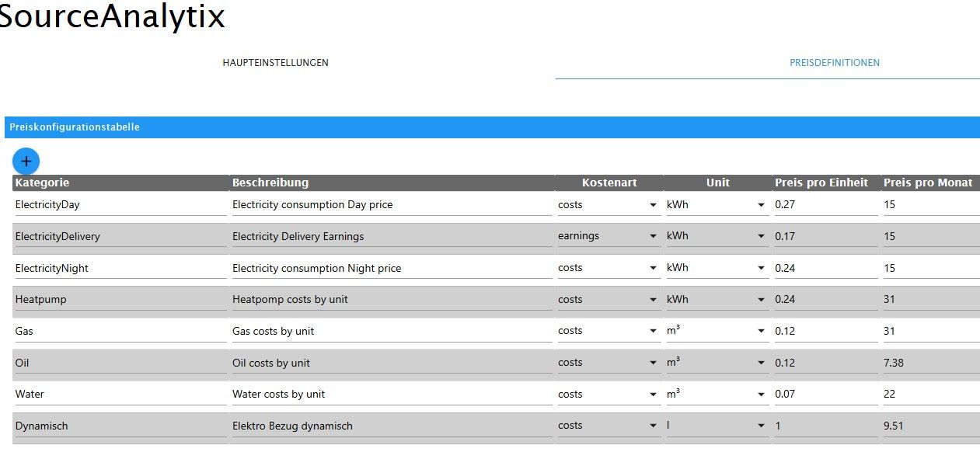Edit description 'Electricity consumption Day price'
This screenshot has width=980, height=473.
392,205
